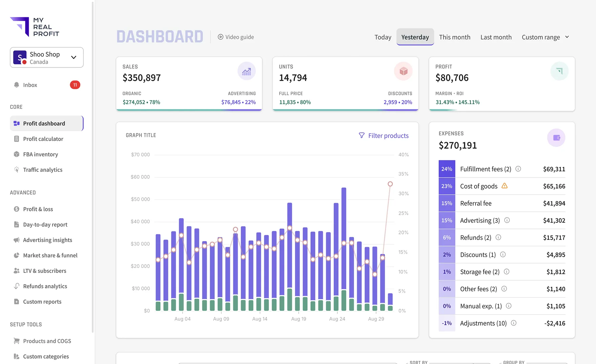
Task: Switch to the Today tab
Action: tap(383, 37)
